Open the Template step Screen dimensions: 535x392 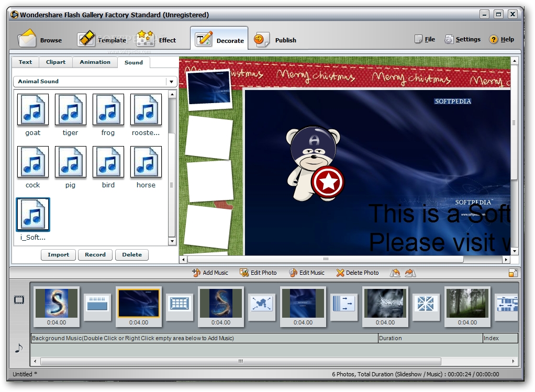point(102,40)
